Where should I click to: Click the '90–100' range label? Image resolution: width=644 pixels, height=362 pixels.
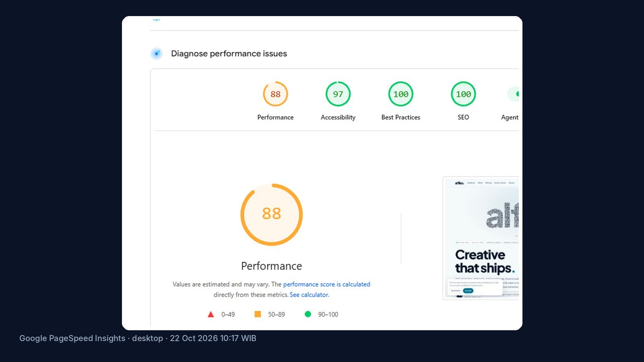[328, 315]
